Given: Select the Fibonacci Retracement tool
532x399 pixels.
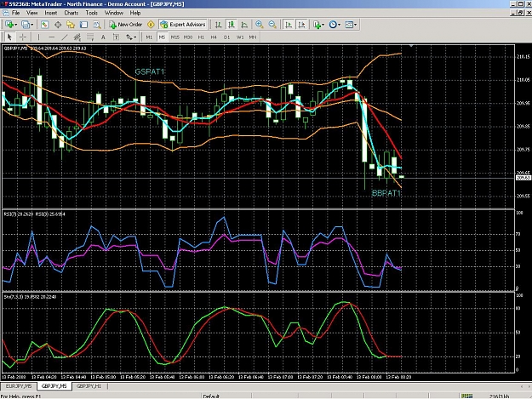Looking at the screenshot, I should 90,37.
